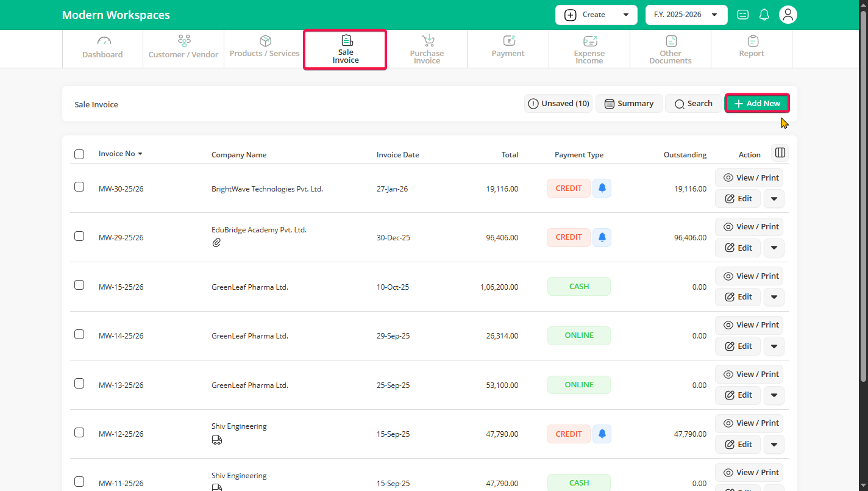Go to the Dashboard tab
The height and width of the screenshot is (491, 868).
pos(102,49)
